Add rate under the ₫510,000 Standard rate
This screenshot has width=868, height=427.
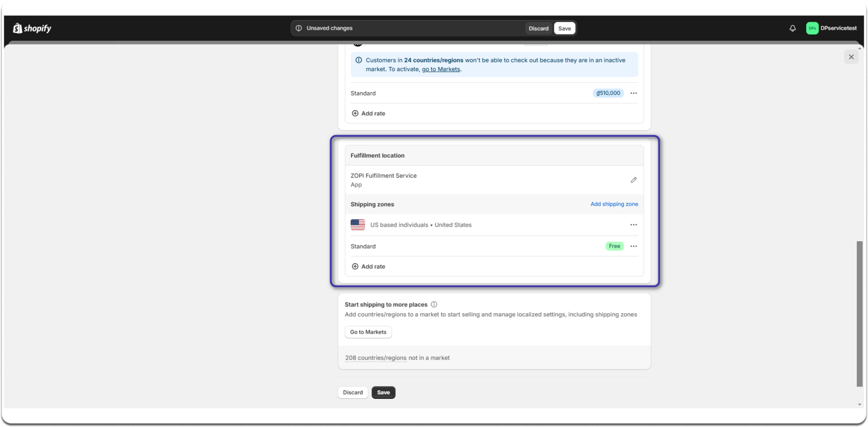pyautogui.click(x=368, y=113)
